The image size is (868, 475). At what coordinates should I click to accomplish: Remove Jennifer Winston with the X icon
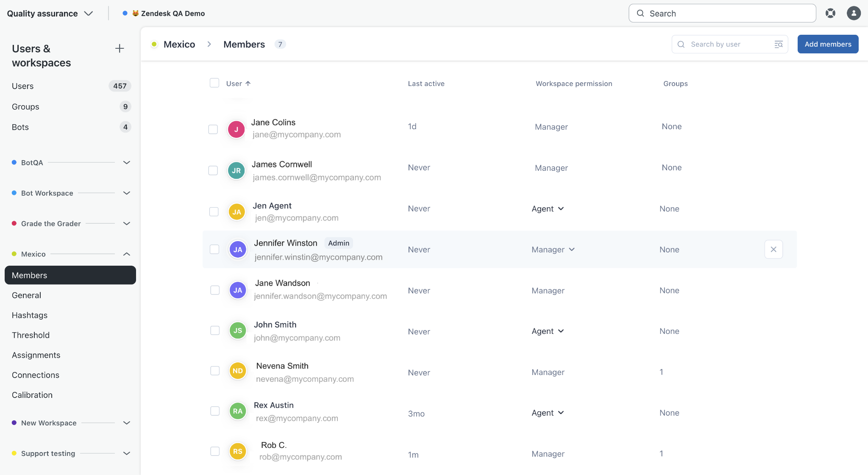[773, 249]
